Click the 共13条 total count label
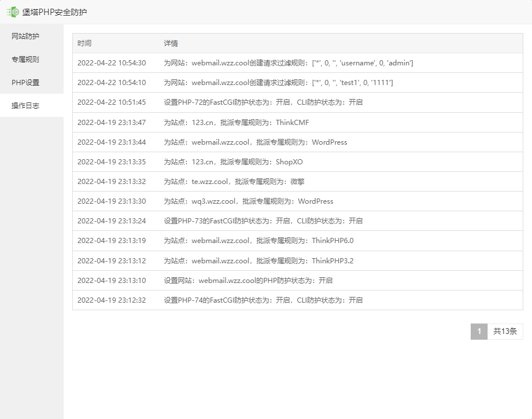This screenshot has height=419, width=532. [505, 331]
